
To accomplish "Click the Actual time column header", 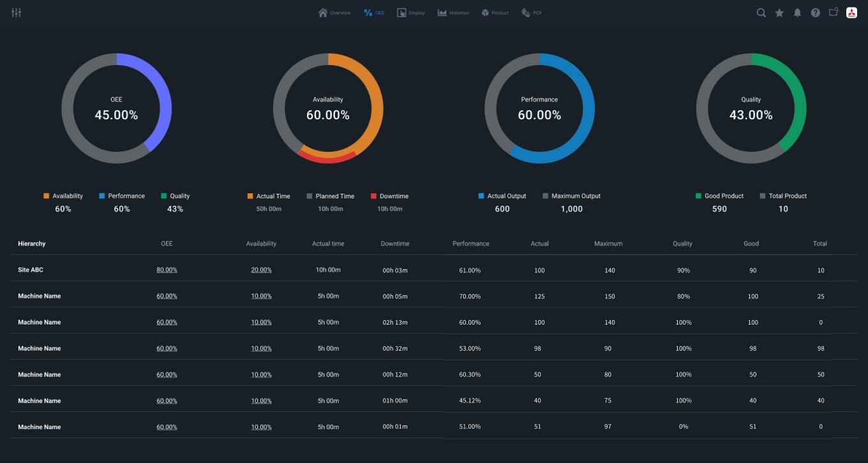I will [328, 244].
